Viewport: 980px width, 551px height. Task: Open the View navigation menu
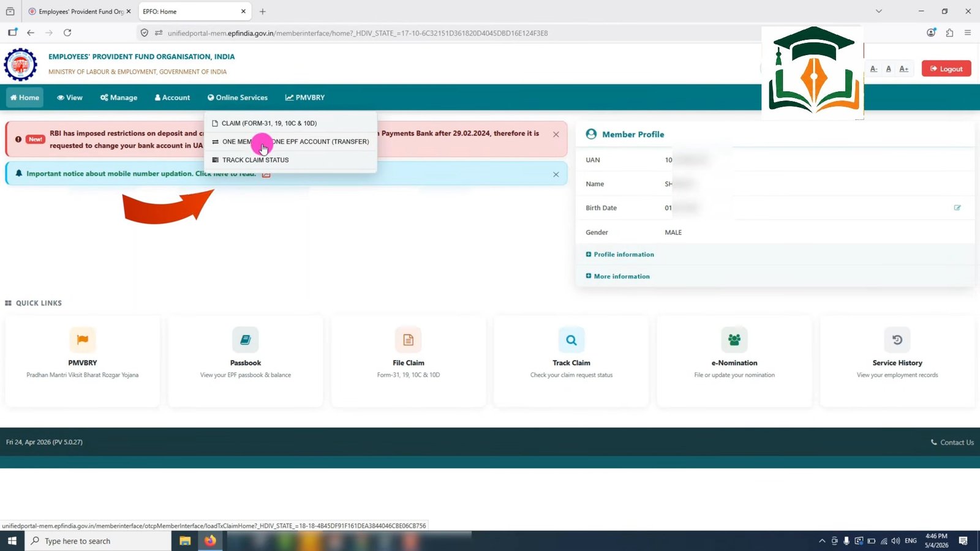click(70, 98)
